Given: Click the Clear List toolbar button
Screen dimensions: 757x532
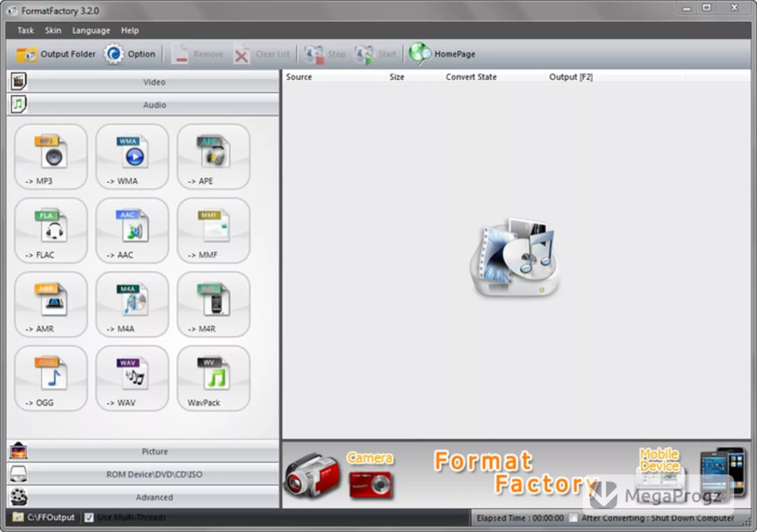Looking at the screenshot, I should (x=262, y=54).
